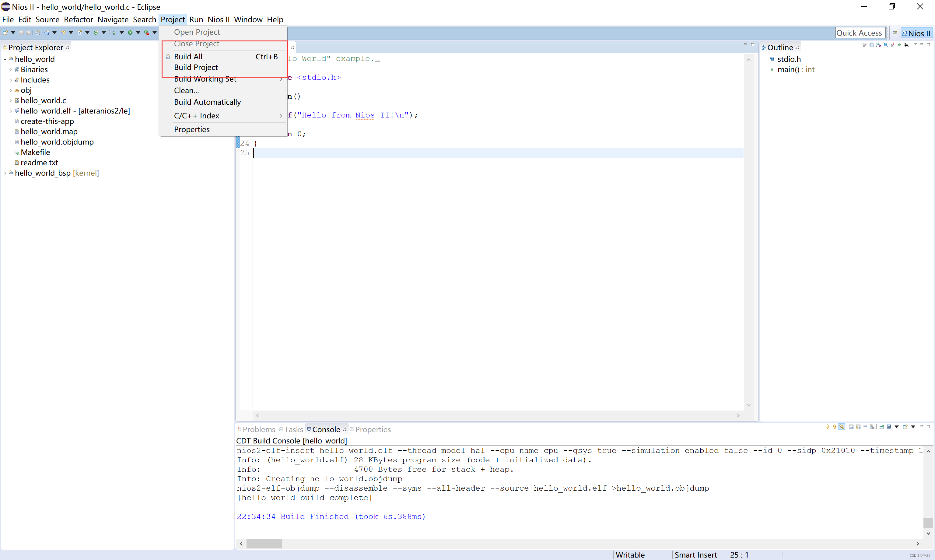Show previous error in Console
The width and height of the screenshot is (935, 560).
835,427
